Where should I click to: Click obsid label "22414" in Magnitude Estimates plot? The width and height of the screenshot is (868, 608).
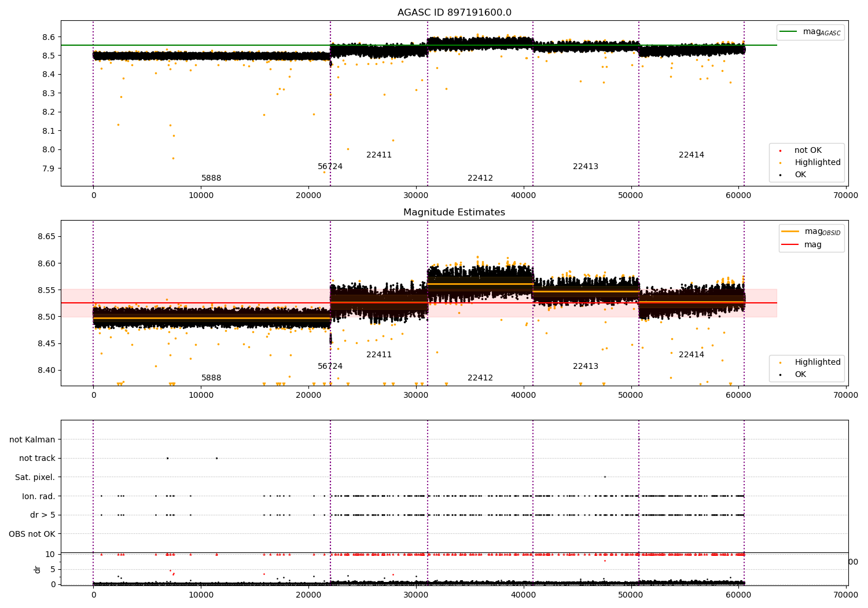[x=692, y=355]
